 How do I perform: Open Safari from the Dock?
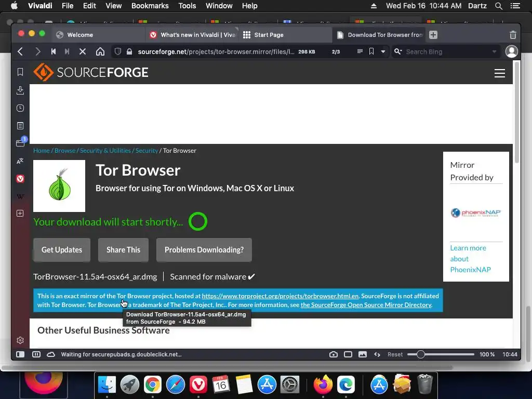pyautogui.click(x=176, y=384)
